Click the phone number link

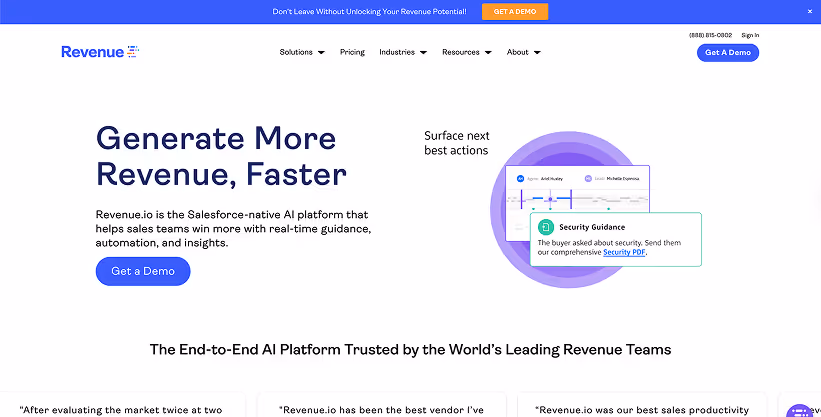[x=711, y=35]
